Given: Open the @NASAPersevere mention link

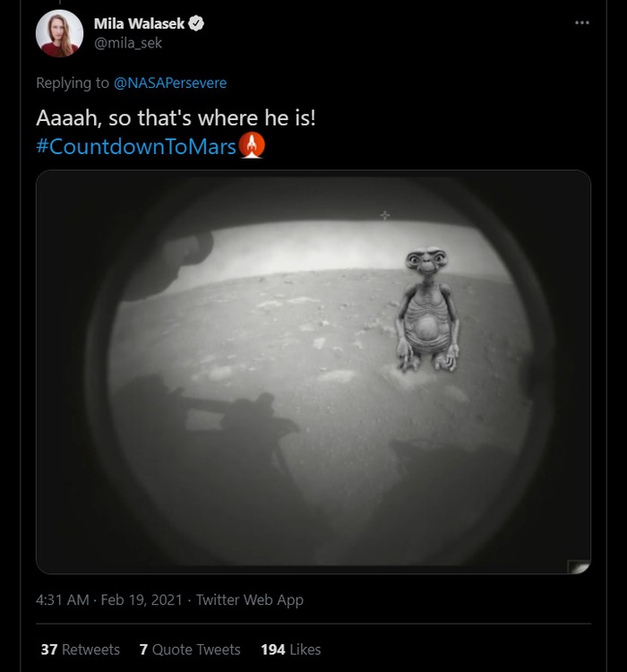Looking at the screenshot, I should coord(170,82).
